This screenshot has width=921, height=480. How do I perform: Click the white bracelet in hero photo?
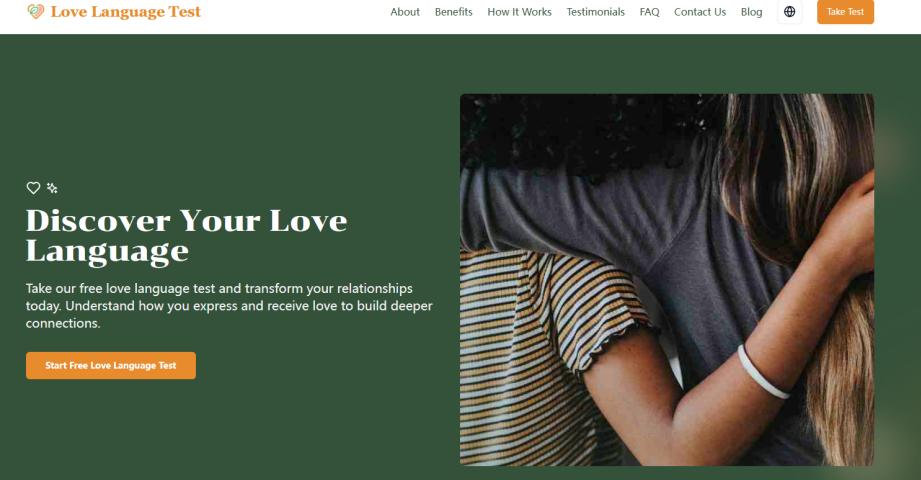(x=762, y=372)
